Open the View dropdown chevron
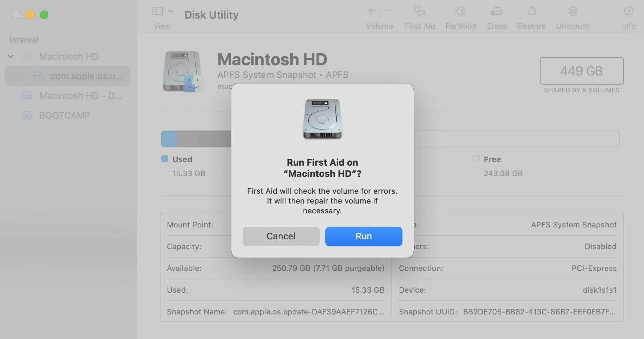 tap(170, 11)
